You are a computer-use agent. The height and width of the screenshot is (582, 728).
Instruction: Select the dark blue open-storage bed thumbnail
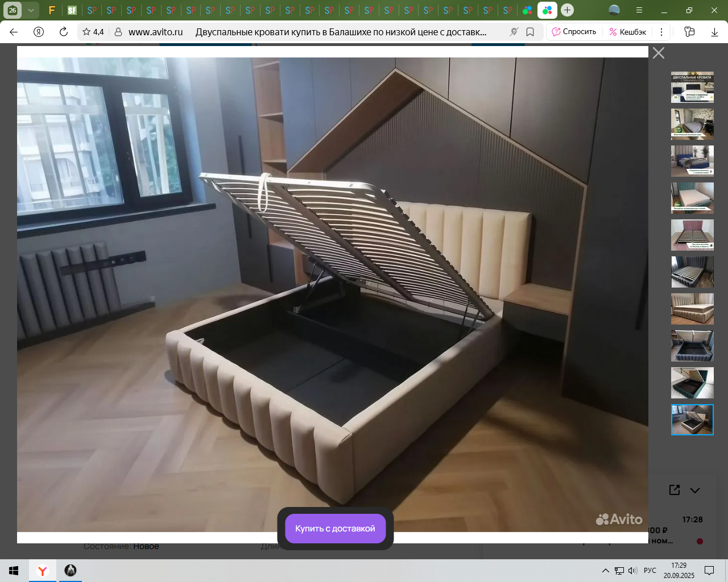(x=692, y=346)
